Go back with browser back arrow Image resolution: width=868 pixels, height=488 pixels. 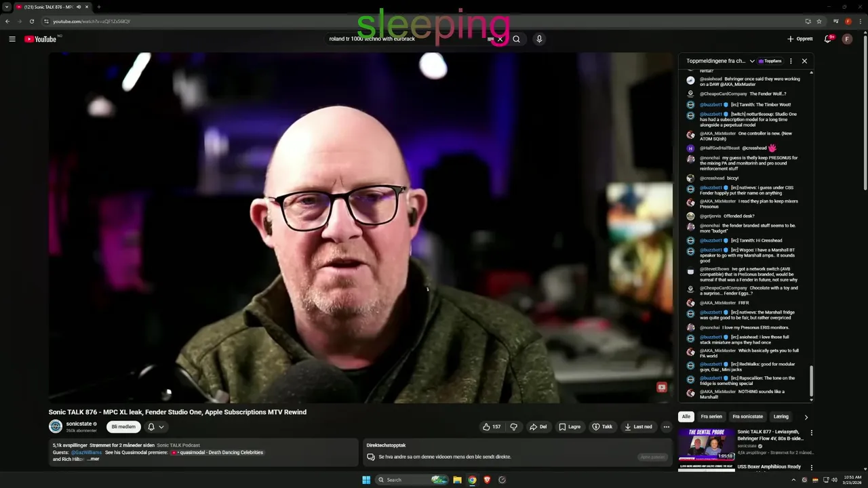pyautogui.click(x=7, y=21)
